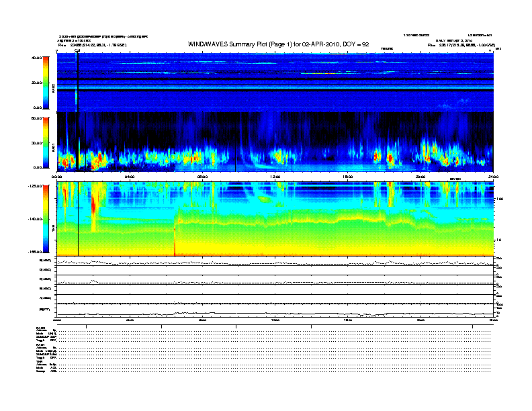Click the RAD2 status rows heading at bottom left
The image size is (532, 411).
pos(40,328)
